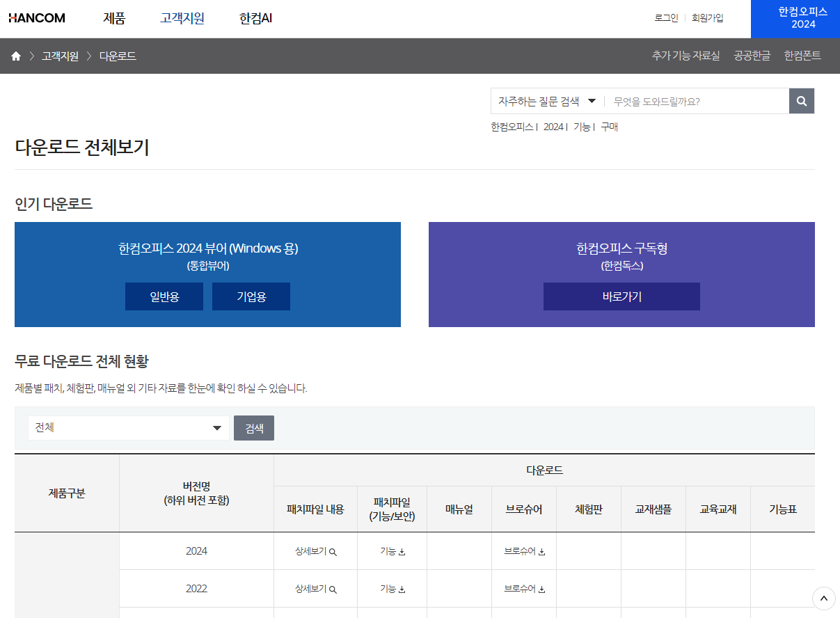The image size is (840, 618).
Task: Open the 제품 menu
Action: pyautogui.click(x=114, y=19)
